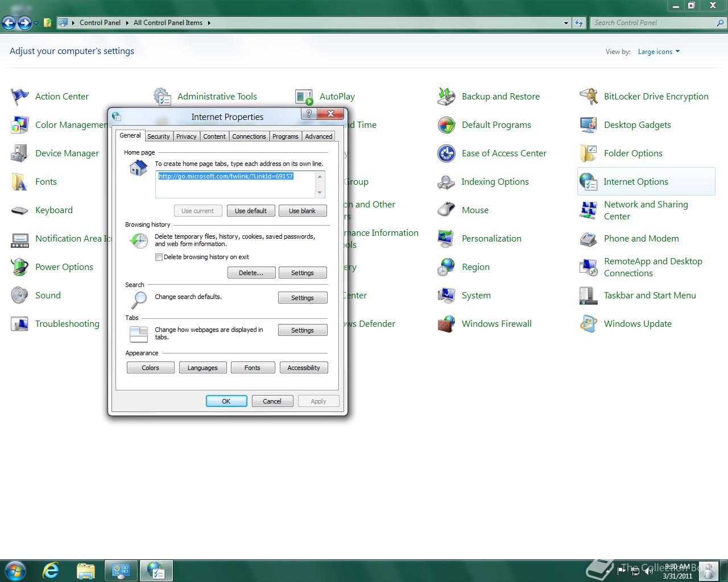Click the Use blank button

(303, 211)
